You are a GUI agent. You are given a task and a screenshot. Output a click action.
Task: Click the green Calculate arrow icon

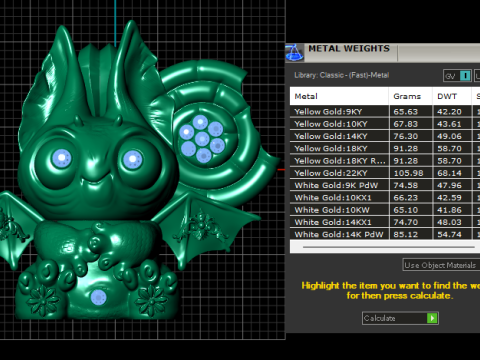click(x=432, y=318)
